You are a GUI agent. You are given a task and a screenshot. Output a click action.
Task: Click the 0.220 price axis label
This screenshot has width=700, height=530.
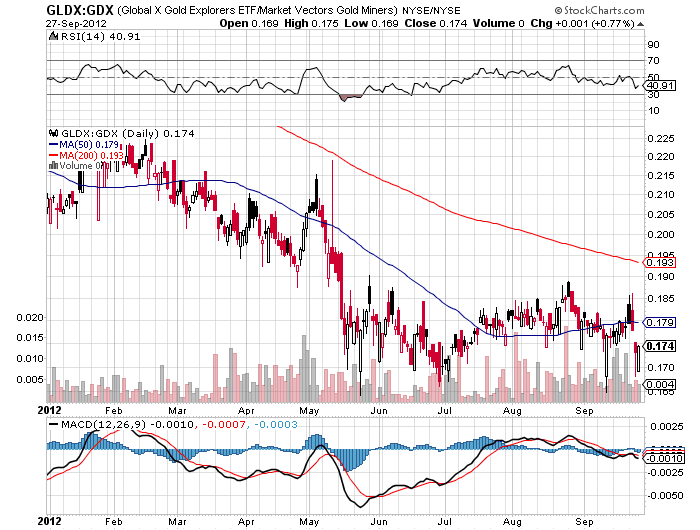(x=661, y=157)
